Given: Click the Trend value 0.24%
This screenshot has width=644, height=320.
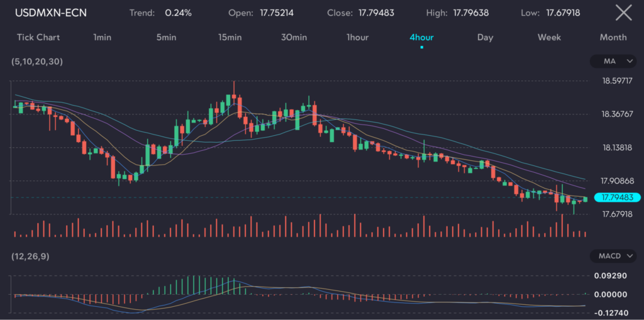Looking at the screenshot, I should [x=178, y=13].
